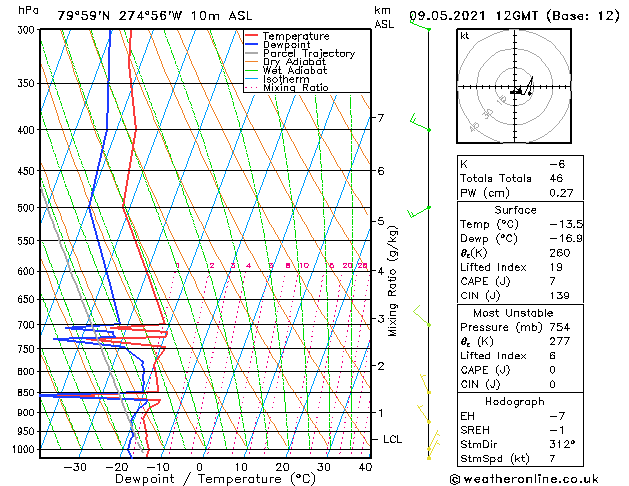
Task: Click the Temperature legend entry
Action: point(287,36)
